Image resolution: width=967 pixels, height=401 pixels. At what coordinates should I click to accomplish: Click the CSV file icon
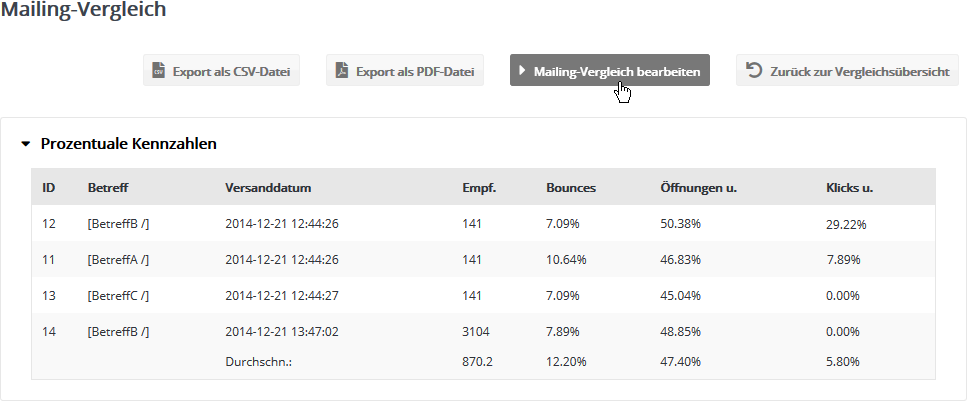tap(158, 71)
